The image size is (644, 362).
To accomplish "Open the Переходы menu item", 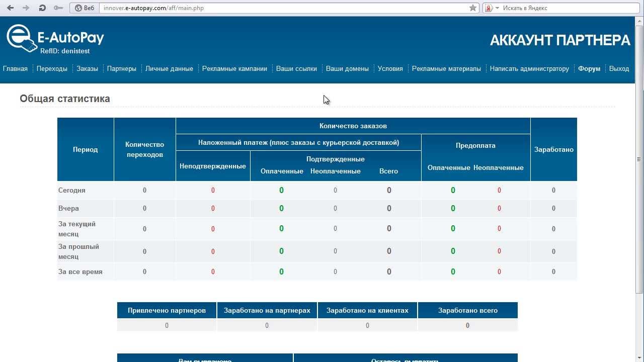I will (52, 68).
